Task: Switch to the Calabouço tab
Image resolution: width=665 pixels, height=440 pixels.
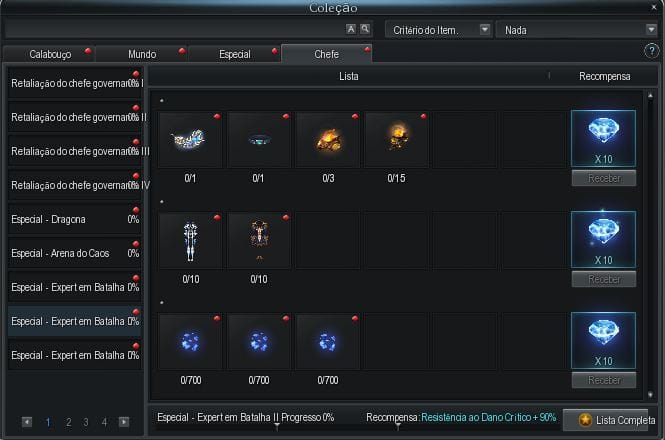Action: pos(49,54)
